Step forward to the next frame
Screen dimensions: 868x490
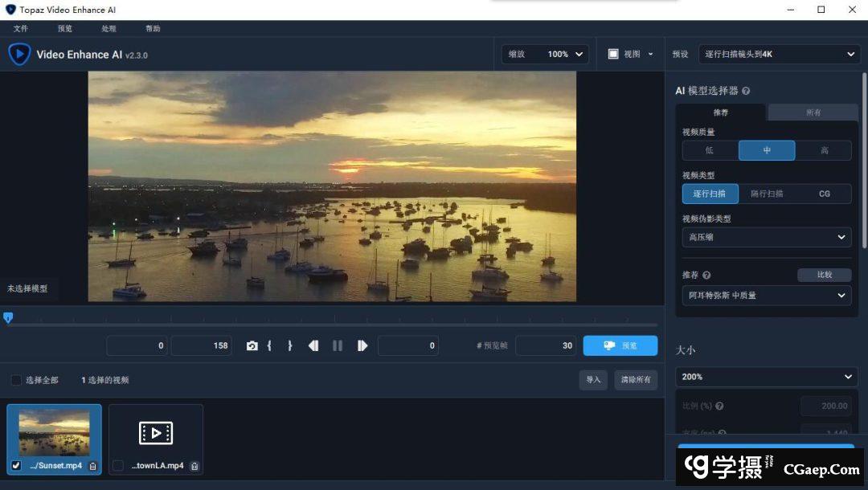(362, 345)
